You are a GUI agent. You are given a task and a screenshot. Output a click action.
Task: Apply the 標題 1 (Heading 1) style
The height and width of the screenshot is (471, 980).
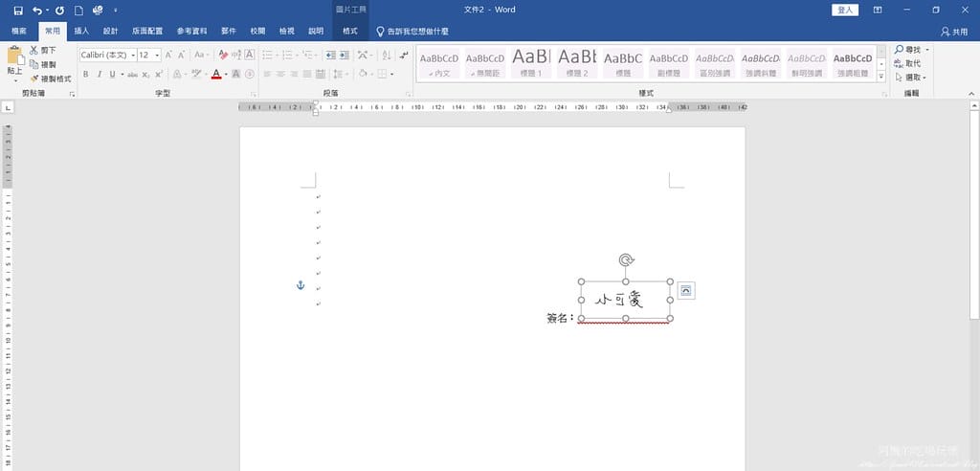pos(531,63)
